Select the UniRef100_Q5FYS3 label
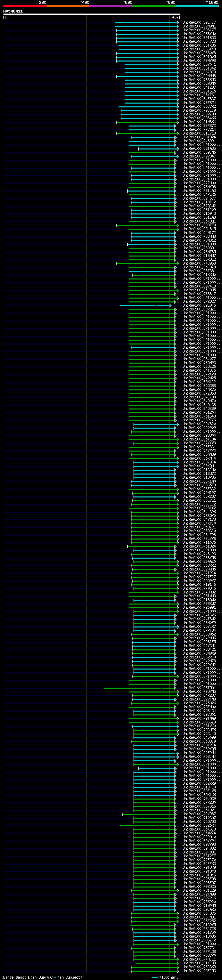 click(x=199, y=41)
